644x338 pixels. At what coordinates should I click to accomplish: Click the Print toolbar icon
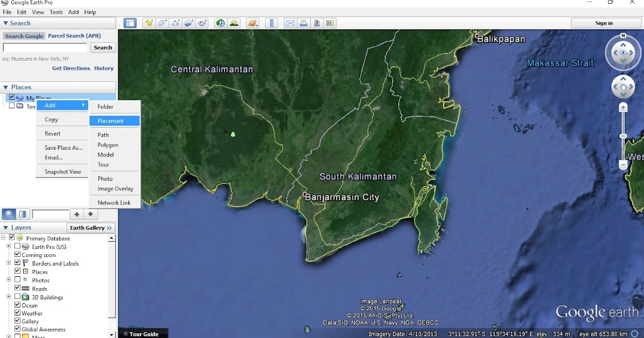click(304, 23)
